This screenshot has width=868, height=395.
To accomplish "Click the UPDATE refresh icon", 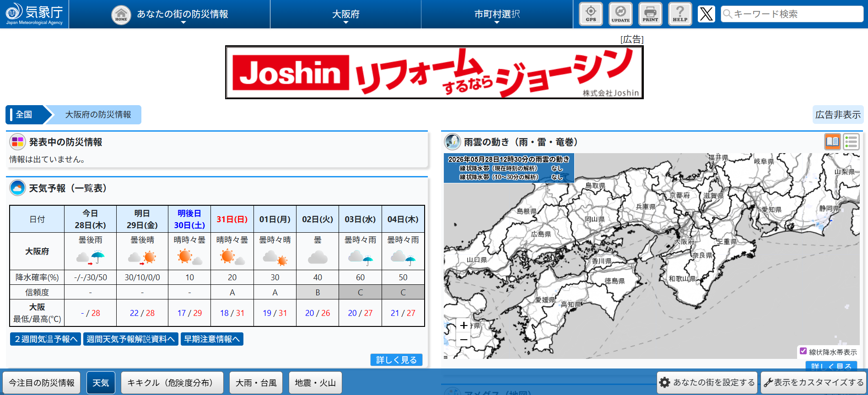I will [620, 14].
